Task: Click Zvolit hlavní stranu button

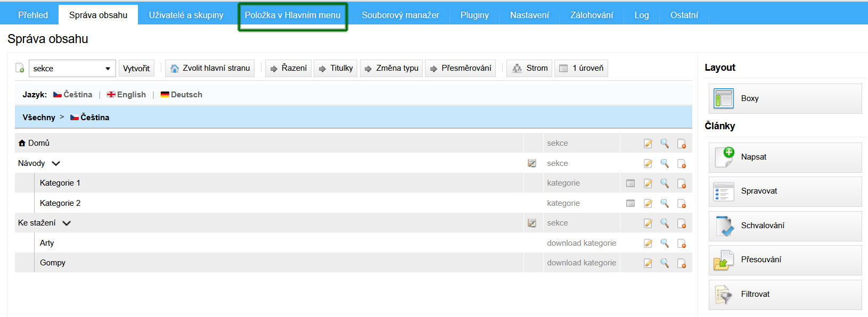Action: 210,68
